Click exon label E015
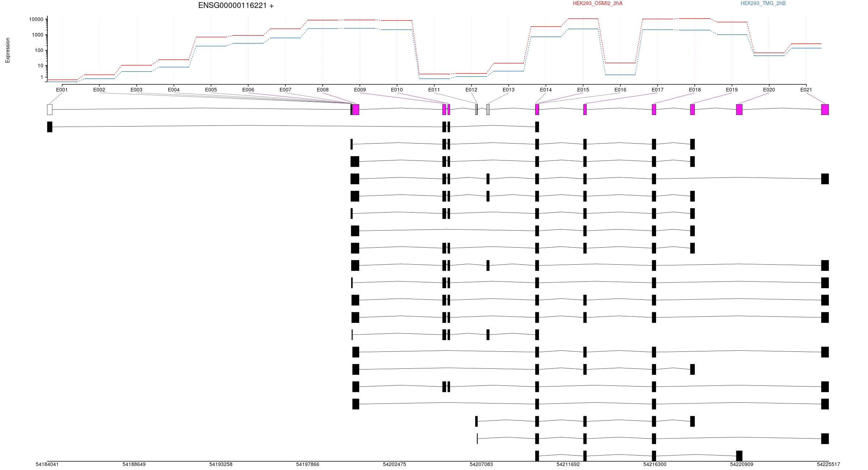Screen dimensions: 868x470 [583, 90]
